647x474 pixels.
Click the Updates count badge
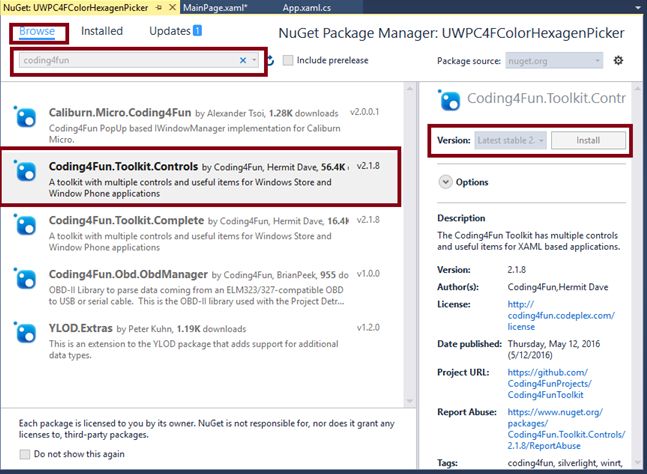tap(198, 31)
